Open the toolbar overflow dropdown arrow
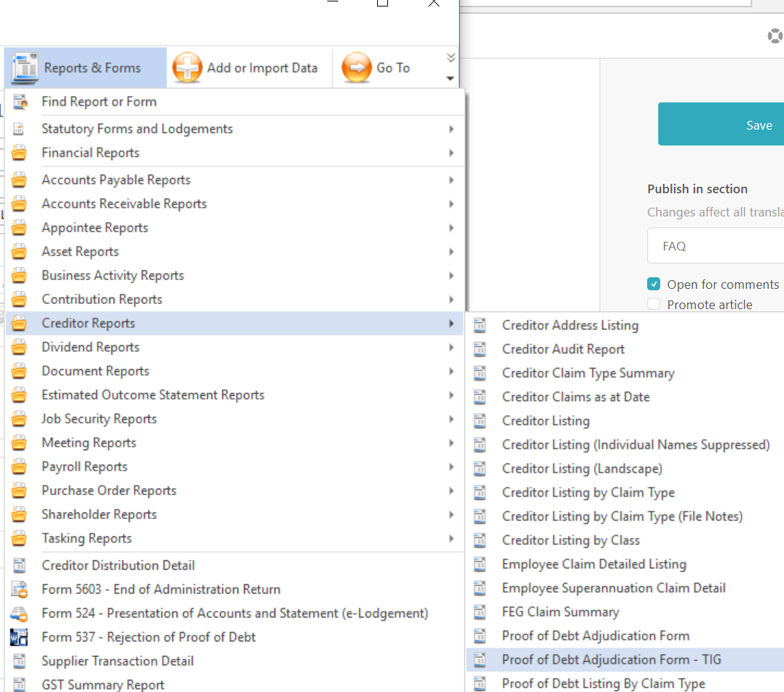784x692 pixels. coord(450,78)
